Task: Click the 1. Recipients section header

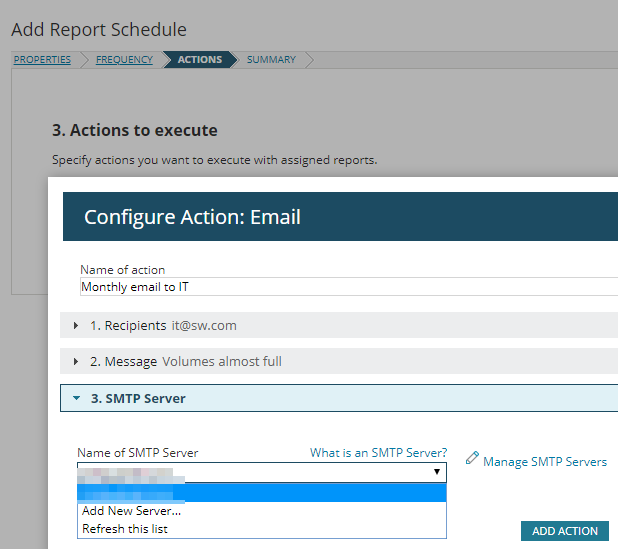Action: coord(339,325)
